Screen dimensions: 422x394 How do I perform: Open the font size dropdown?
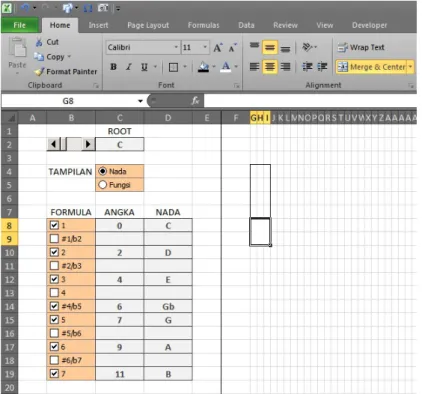click(205, 47)
